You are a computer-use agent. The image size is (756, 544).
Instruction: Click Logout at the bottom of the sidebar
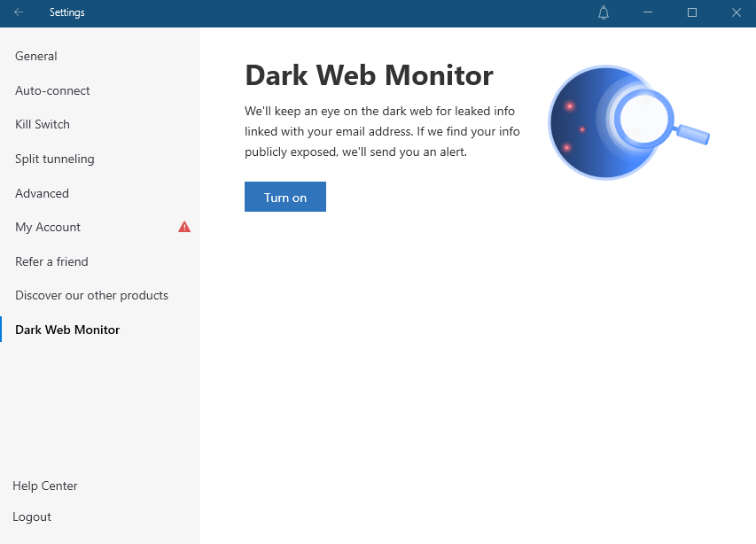click(32, 517)
